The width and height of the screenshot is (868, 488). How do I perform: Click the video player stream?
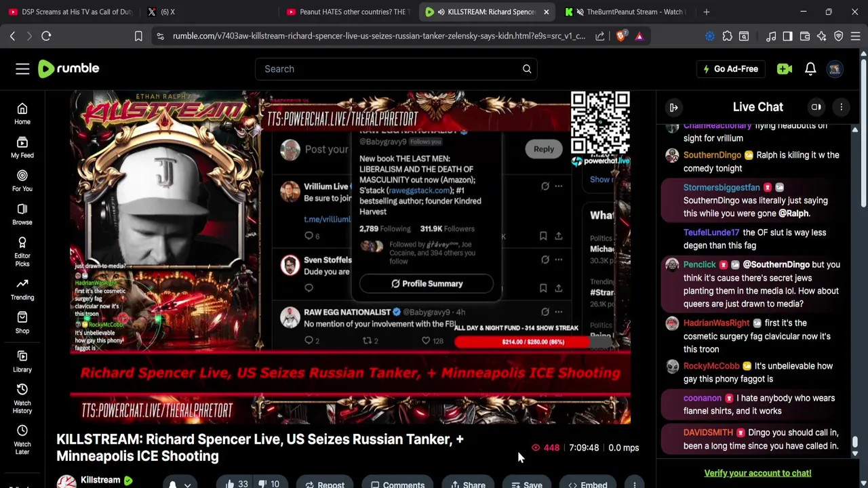[350, 258]
